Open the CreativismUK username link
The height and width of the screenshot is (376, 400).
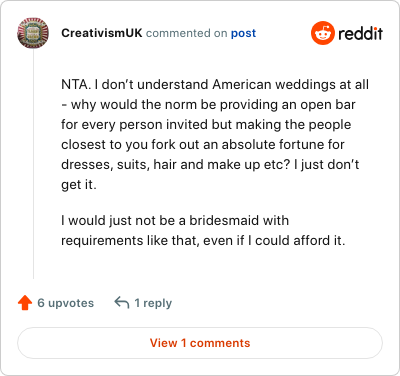pyautogui.click(x=102, y=33)
